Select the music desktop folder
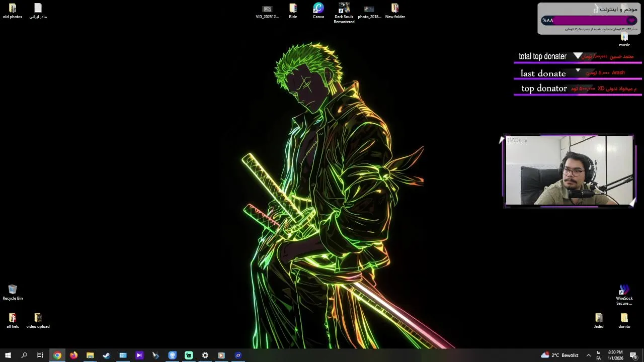The width and height of the screenshot is (644, 362). pos(624,40)
